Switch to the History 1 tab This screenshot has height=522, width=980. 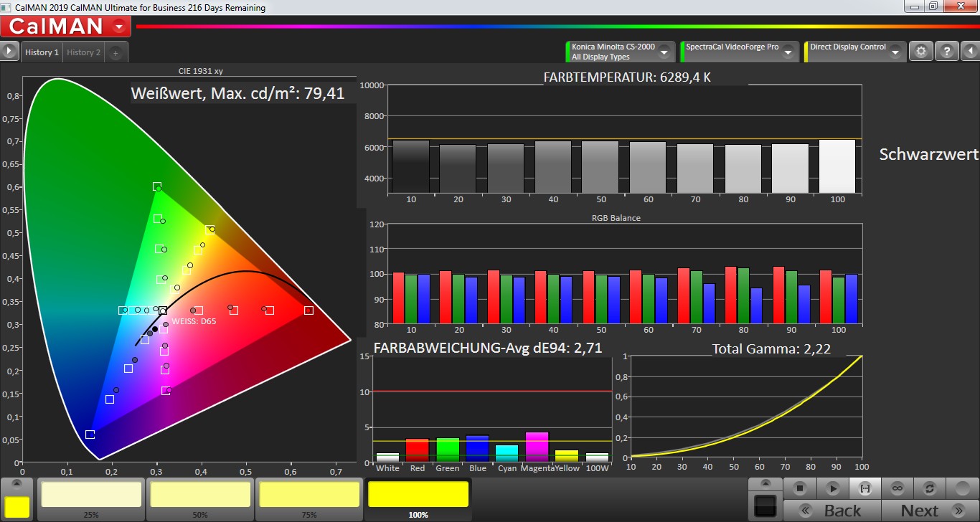tap(42, 52)
